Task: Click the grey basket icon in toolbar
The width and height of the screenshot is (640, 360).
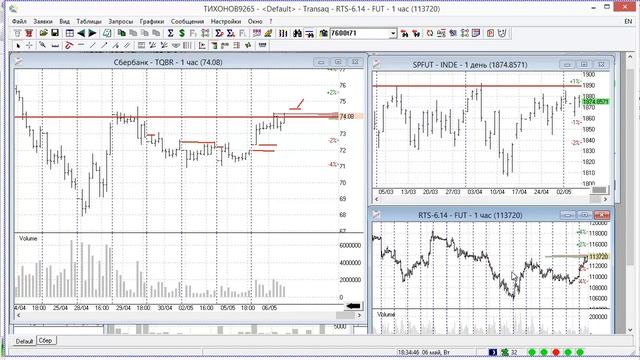Action: [18, 33]
